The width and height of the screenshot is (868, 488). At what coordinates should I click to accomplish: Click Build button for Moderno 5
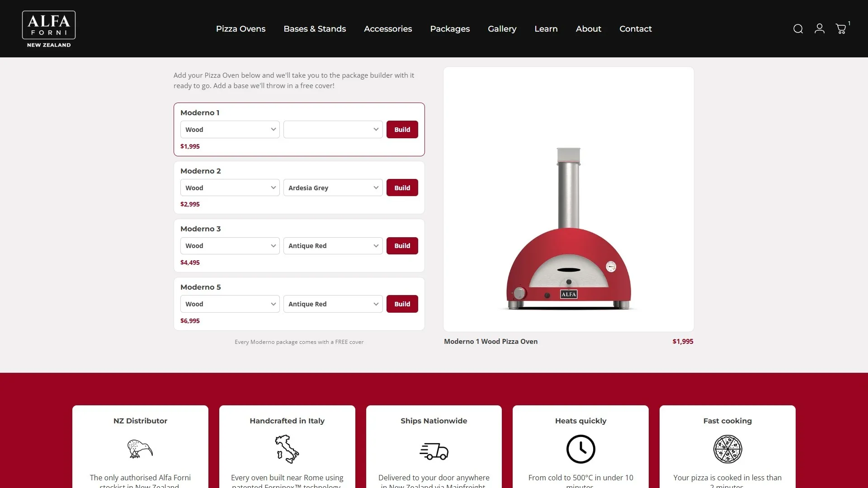coord(402,304)
